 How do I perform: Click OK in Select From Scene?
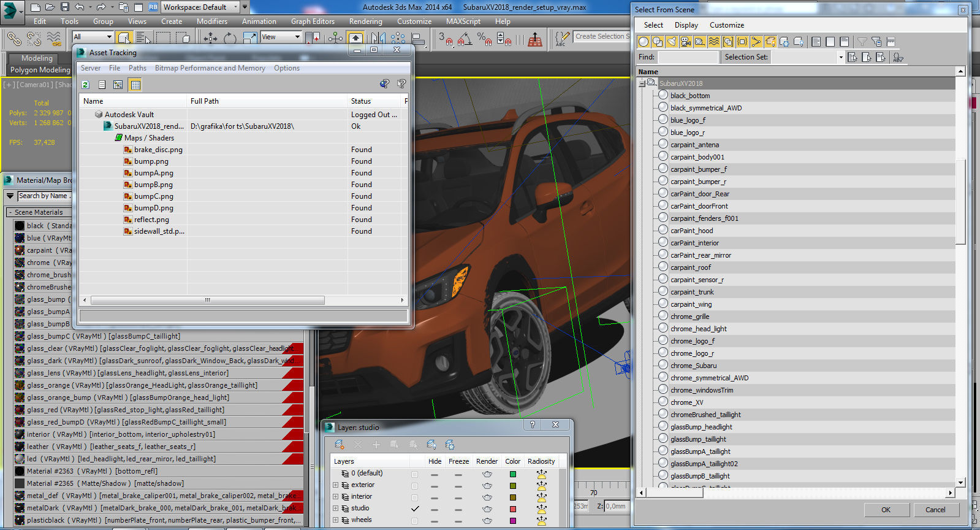886,510
